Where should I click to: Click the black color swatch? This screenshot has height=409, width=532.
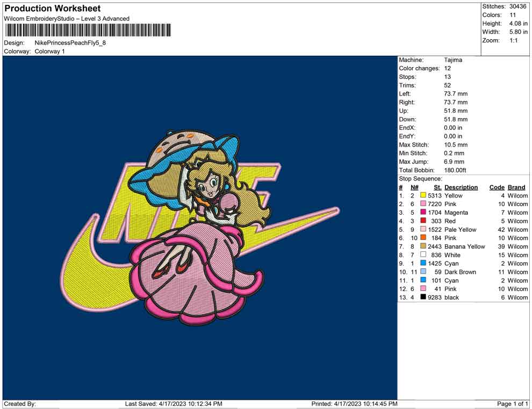[x=423, y=297]
